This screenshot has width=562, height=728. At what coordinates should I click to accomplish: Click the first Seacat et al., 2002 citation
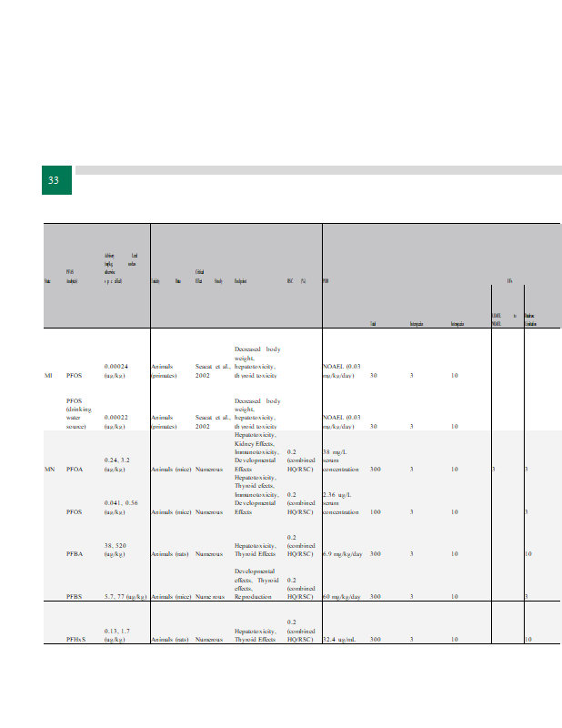(x=213, y=370)
